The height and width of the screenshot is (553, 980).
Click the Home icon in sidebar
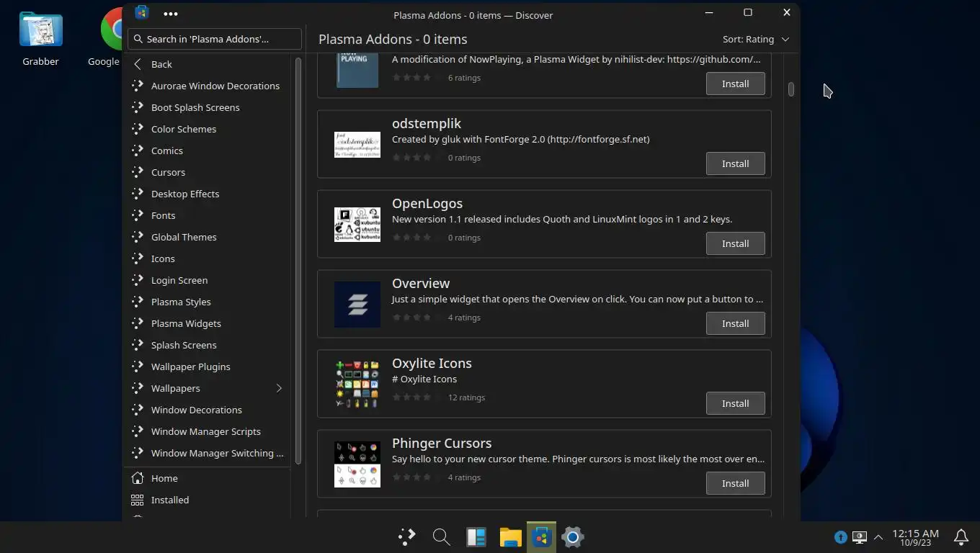(x=138, y=478)
